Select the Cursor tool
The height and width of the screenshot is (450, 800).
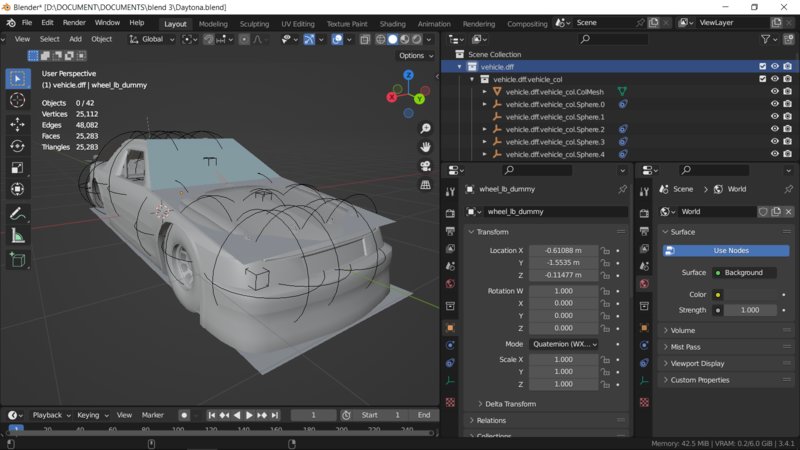(18, 101)
